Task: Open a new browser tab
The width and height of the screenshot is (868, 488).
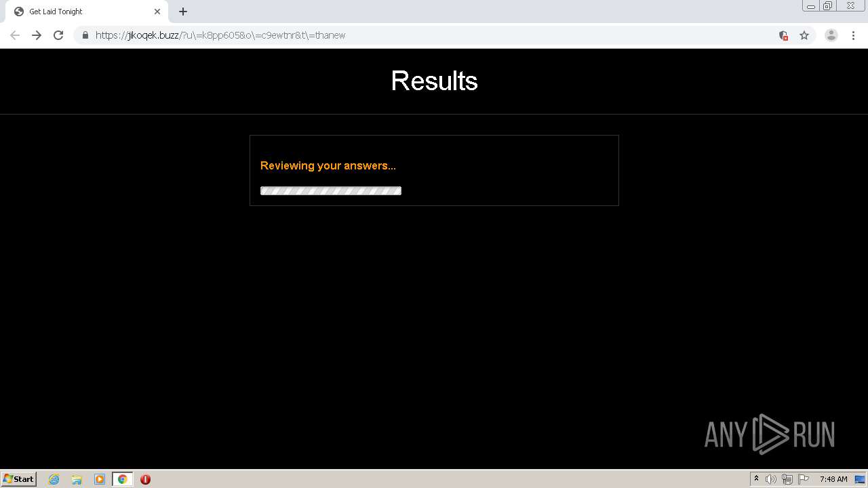Action: point(183,12)
